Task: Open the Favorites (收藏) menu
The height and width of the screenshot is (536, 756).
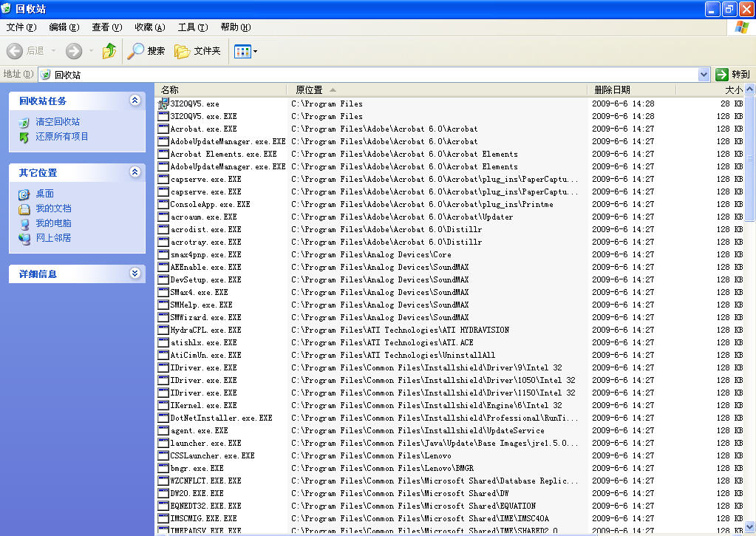Action: [x=150, y=27]
